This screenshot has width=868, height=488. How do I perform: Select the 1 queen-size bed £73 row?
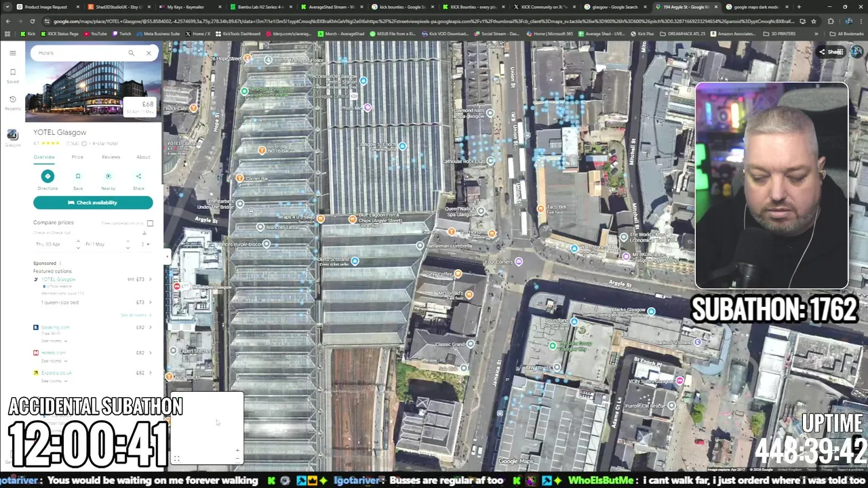pos(93,302)
